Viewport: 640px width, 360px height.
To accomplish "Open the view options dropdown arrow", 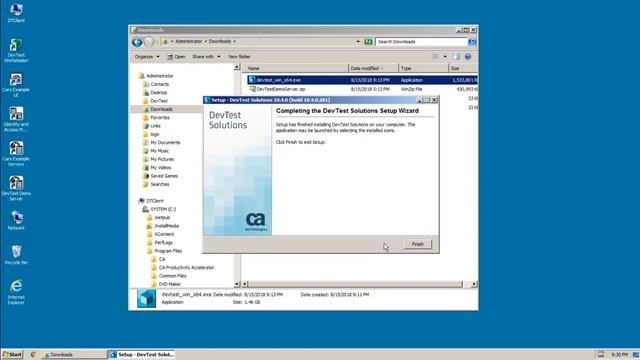I will click(x=445, y=57).
